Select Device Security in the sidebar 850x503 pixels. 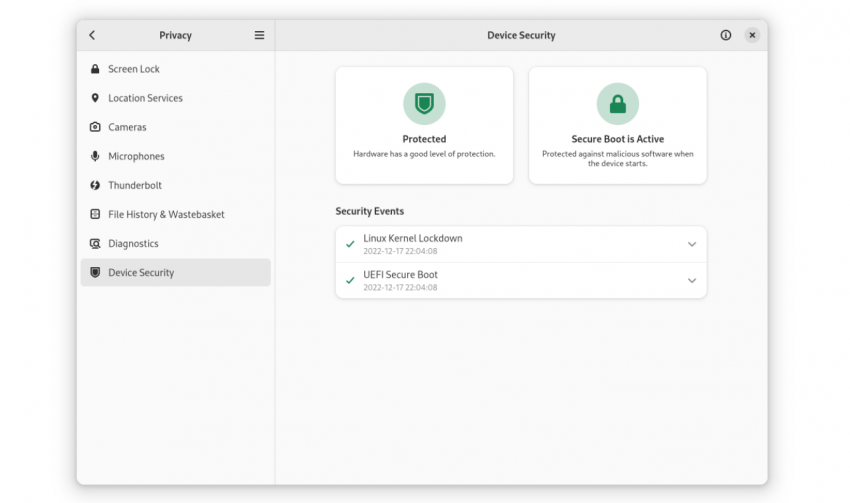click(141, 272)
